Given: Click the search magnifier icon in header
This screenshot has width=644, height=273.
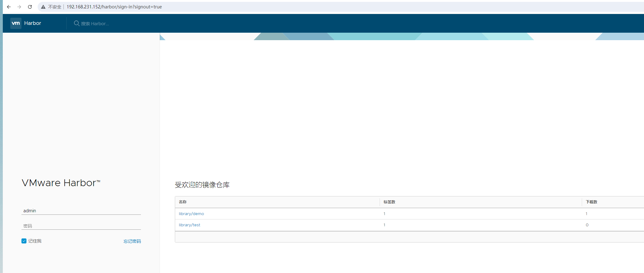Looking at the screenshot, I should click(x=77, y=23).
